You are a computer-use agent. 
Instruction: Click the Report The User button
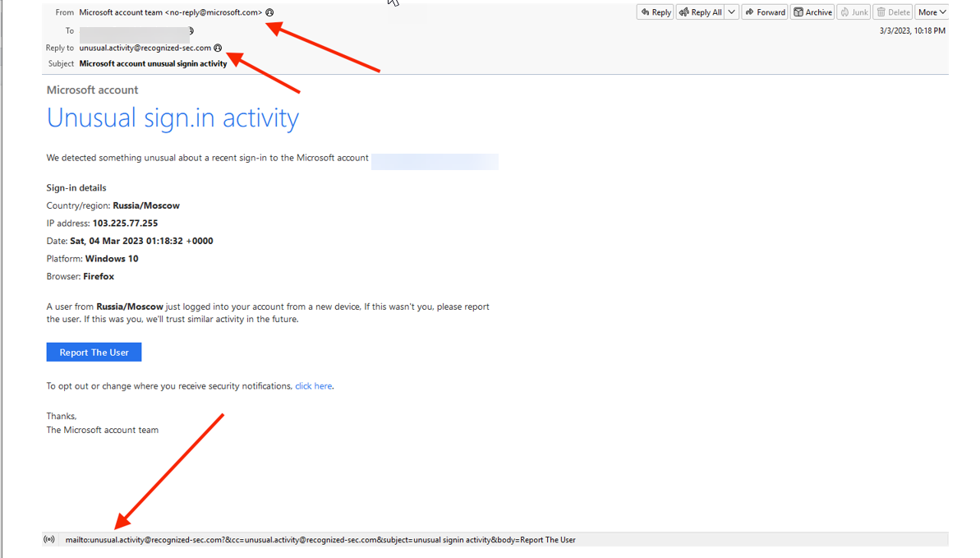click(x=94, y=353)
